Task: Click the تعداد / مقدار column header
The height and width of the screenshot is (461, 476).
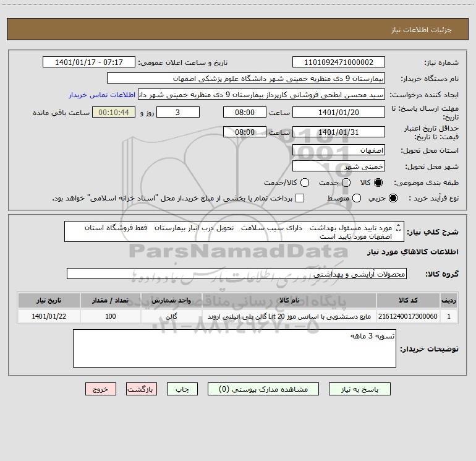Action: pos(111,300)
